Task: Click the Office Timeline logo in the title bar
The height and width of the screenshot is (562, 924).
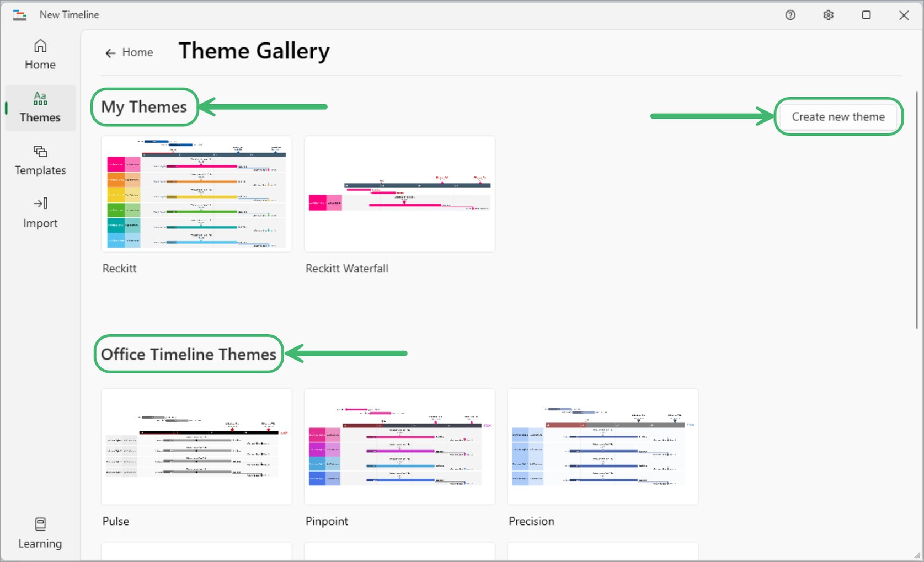Action: (20, 15)
